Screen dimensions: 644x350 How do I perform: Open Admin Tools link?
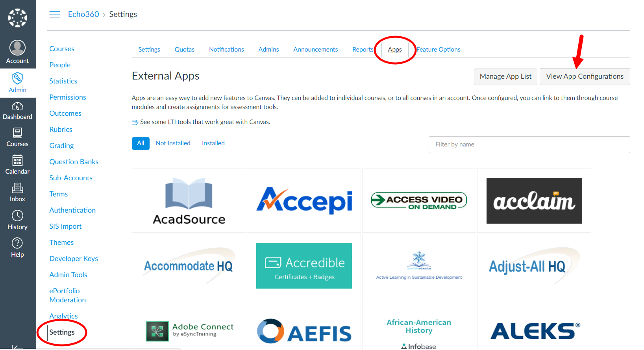pyautogui.click(x=68, y=275)
